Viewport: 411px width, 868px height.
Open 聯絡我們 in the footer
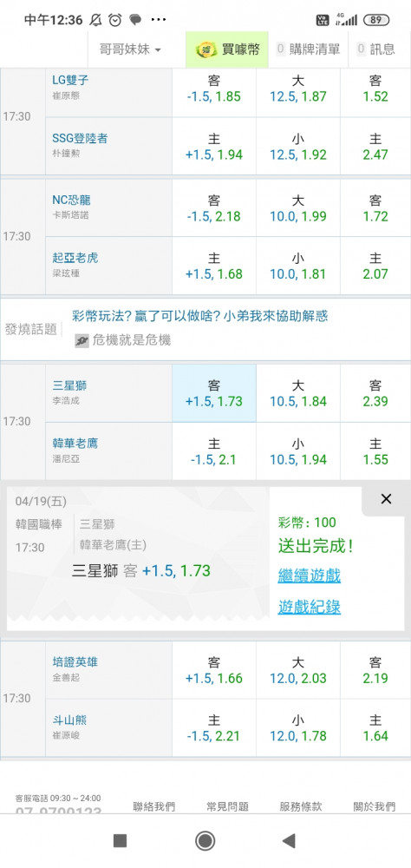click(x=153, y=806)
